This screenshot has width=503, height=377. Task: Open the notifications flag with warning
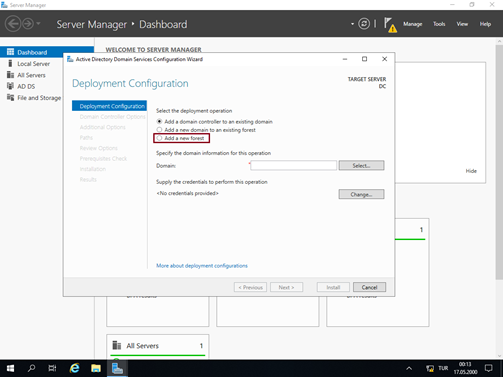pyautogui.click(x=390, y=25)
